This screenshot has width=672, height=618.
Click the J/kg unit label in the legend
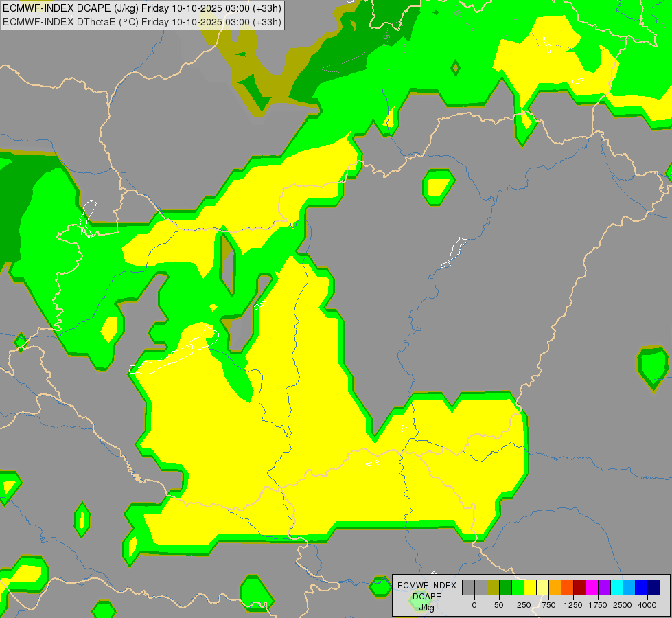427,608
